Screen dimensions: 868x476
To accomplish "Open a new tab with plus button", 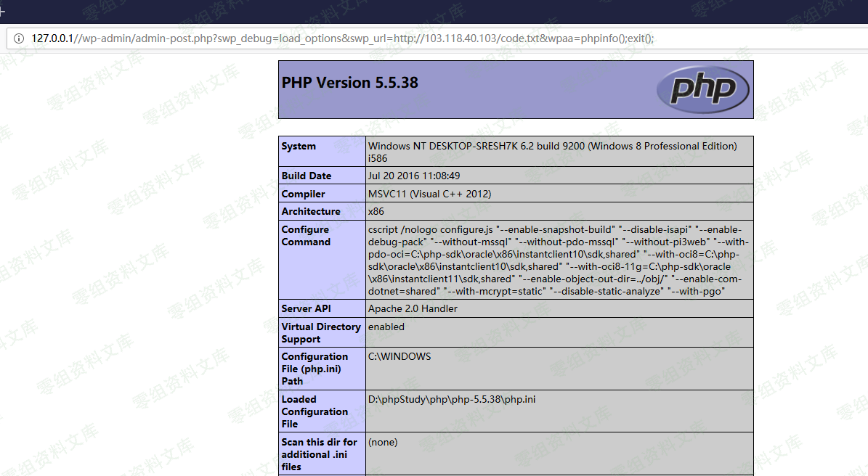I will click(2, 11).
